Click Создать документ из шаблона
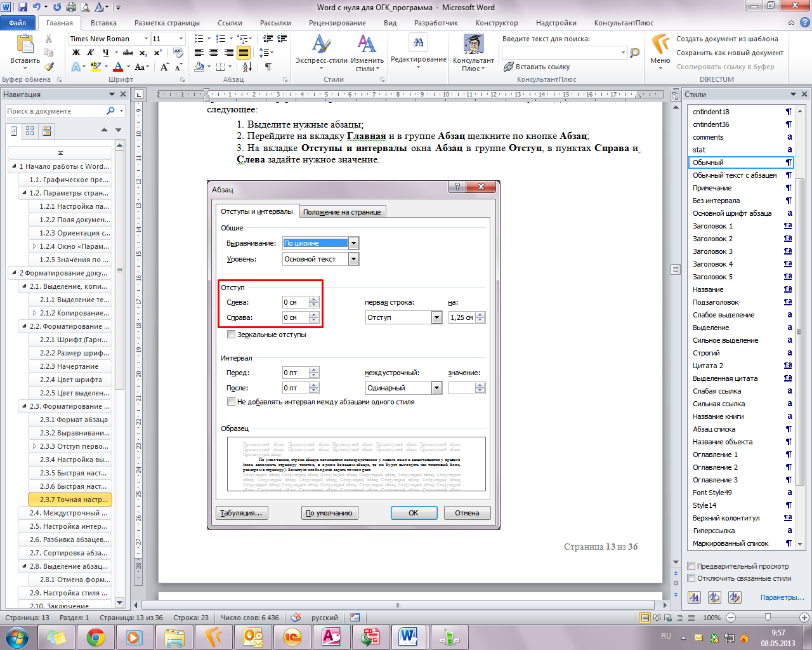812x650 pixels. click(x=727, y=39)
